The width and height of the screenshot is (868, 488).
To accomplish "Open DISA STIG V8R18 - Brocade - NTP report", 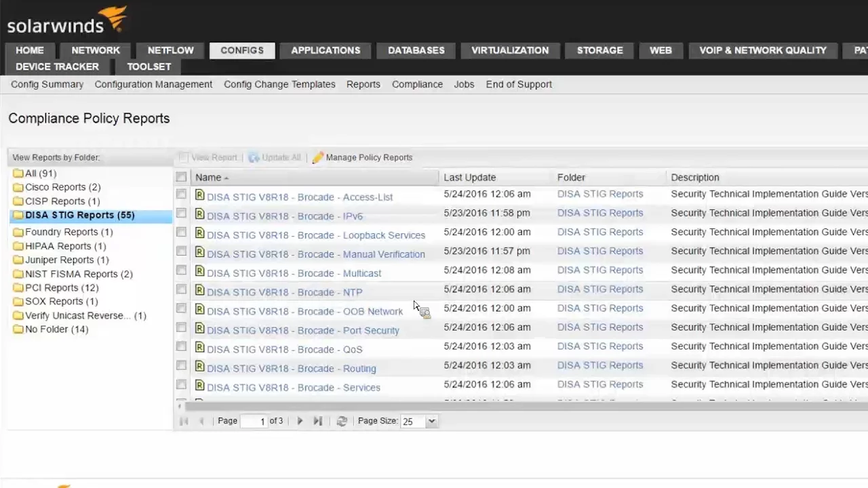I will pyautogui.click(x=284, y=292).
